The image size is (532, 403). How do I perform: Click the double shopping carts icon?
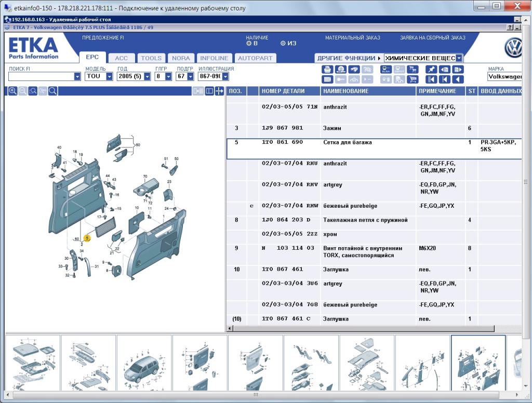coord(413,70)
